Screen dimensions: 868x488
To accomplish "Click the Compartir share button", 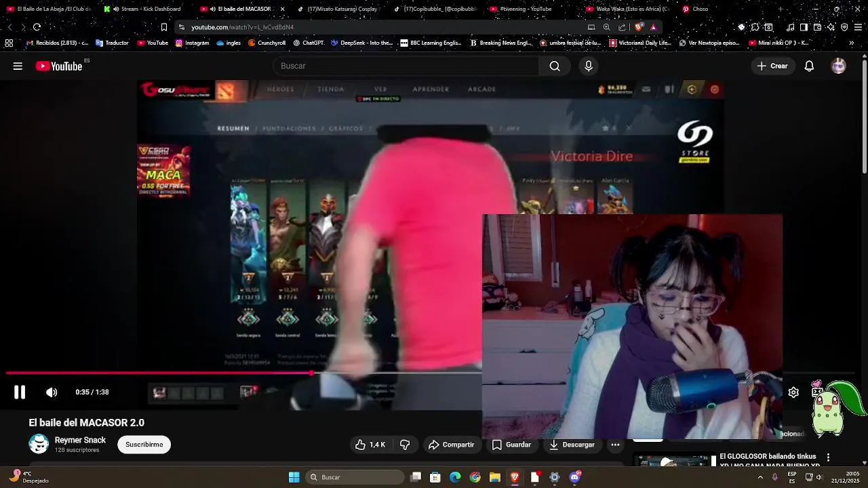I will [x=451, y=445].
